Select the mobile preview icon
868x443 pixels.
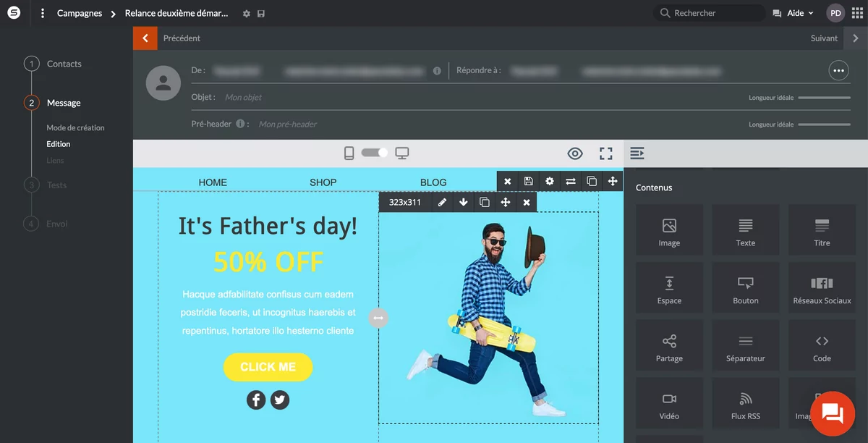(x=349, y=153)
